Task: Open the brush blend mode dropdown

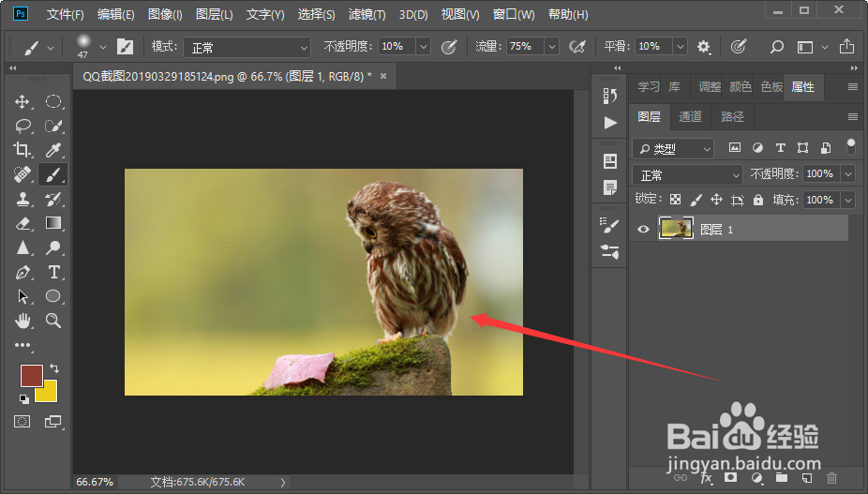Action: pyautogui.click(x=247, y=48)
